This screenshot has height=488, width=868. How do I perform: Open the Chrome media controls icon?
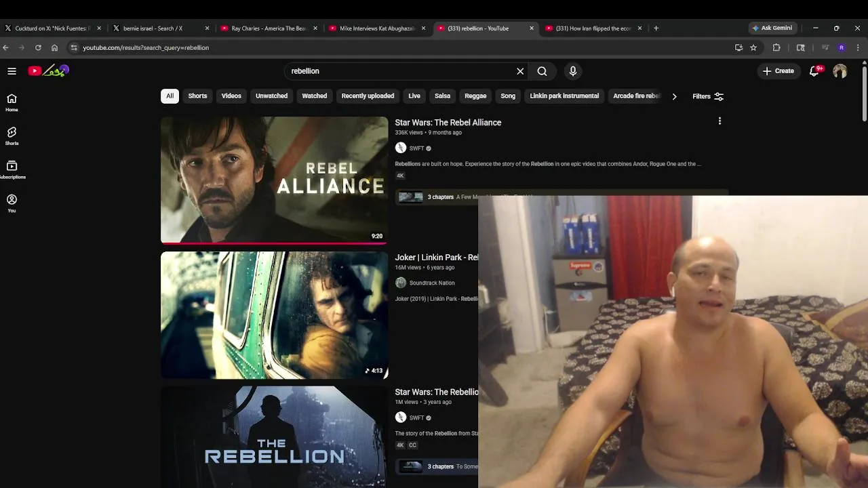click(825, 47)
